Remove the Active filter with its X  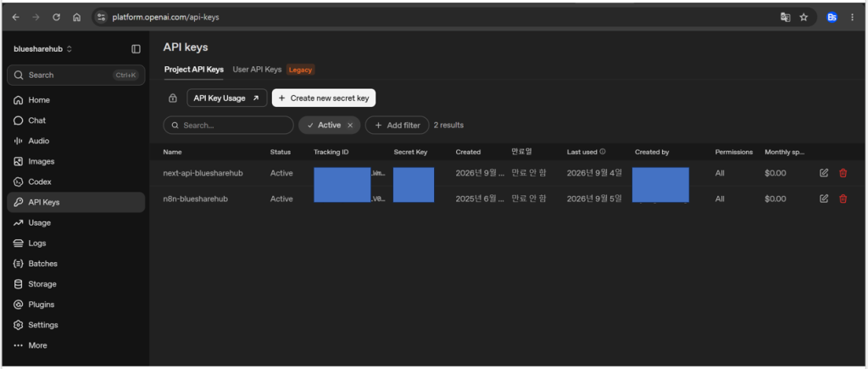click(350, 126)
